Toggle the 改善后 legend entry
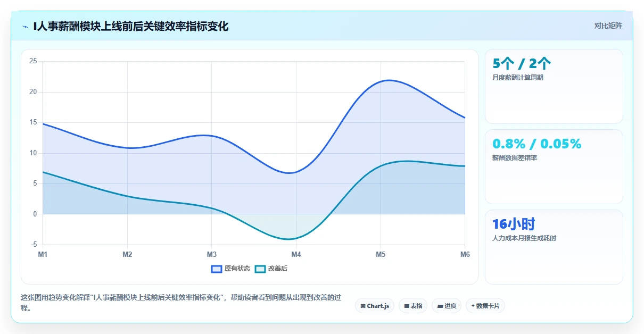The image size is (644, 334). click(271, 269)
